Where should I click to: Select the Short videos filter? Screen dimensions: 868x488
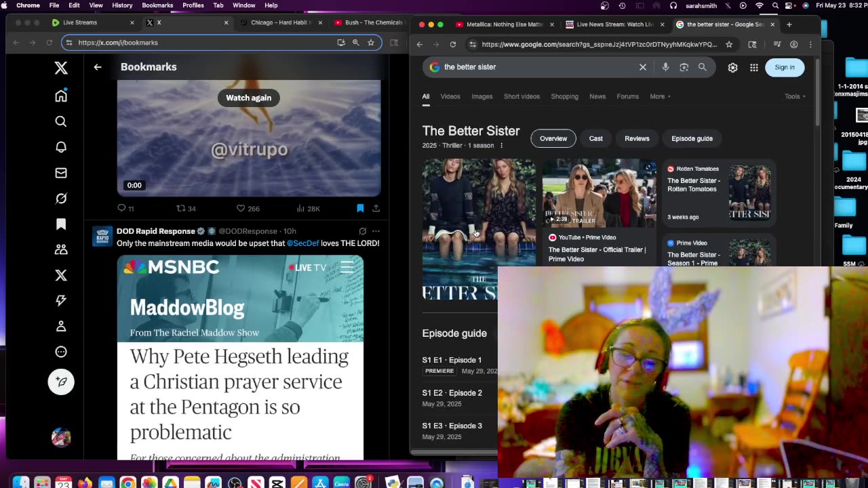(521, 96)
